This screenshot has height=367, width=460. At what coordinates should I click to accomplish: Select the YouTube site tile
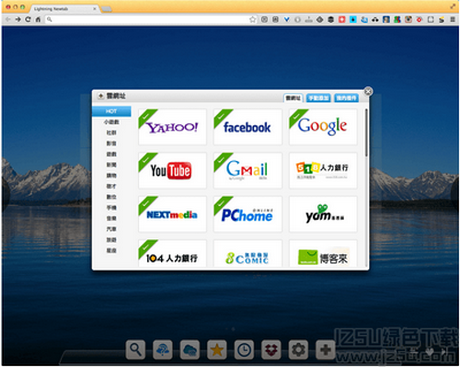(x=172, y=171)
